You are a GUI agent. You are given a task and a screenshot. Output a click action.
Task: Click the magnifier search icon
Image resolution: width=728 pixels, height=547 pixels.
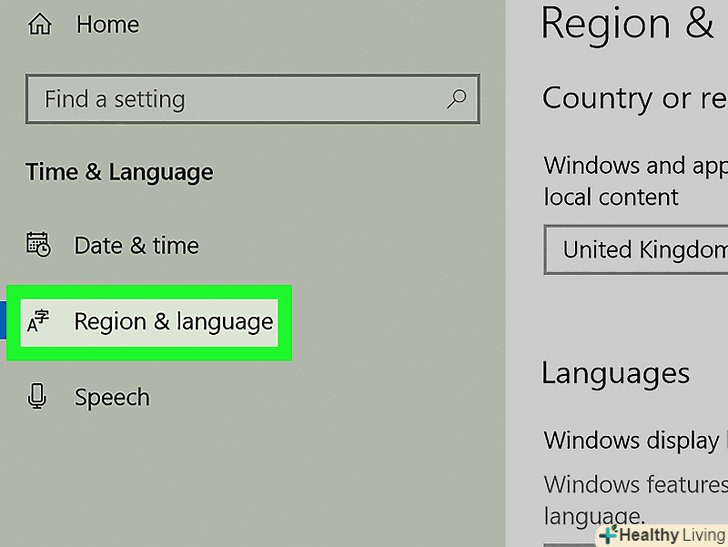pos(457,99)
